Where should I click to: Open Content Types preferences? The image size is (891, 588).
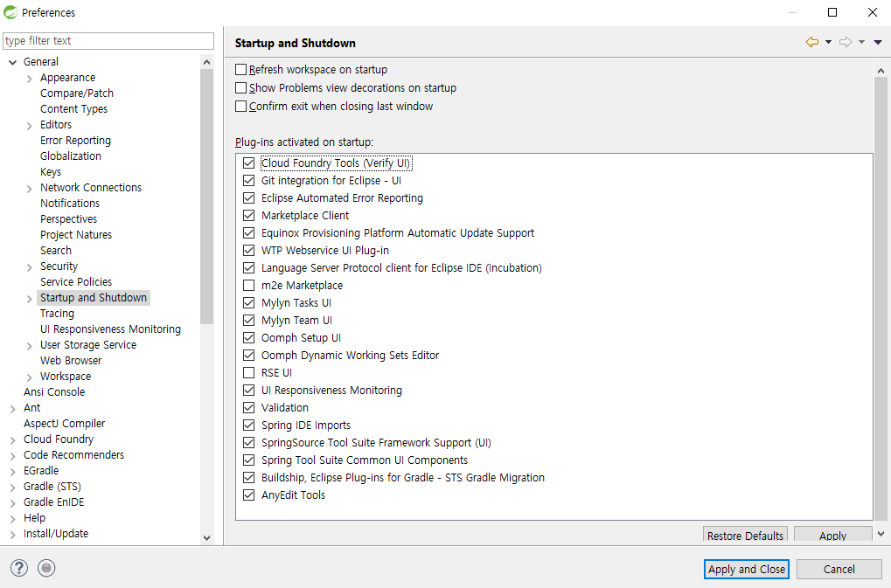click(x=73, y=109)
